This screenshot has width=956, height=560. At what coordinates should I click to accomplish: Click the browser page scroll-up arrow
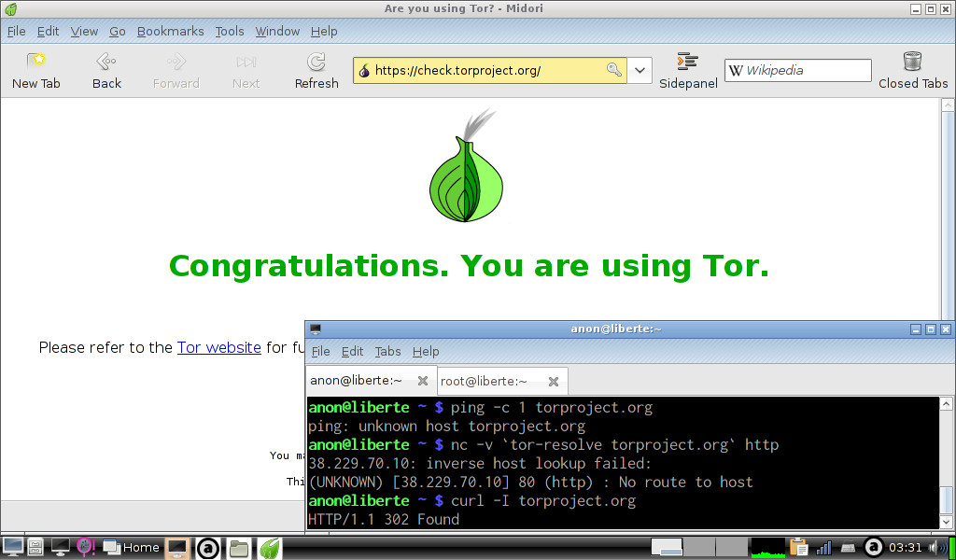(x=948, y=105)
